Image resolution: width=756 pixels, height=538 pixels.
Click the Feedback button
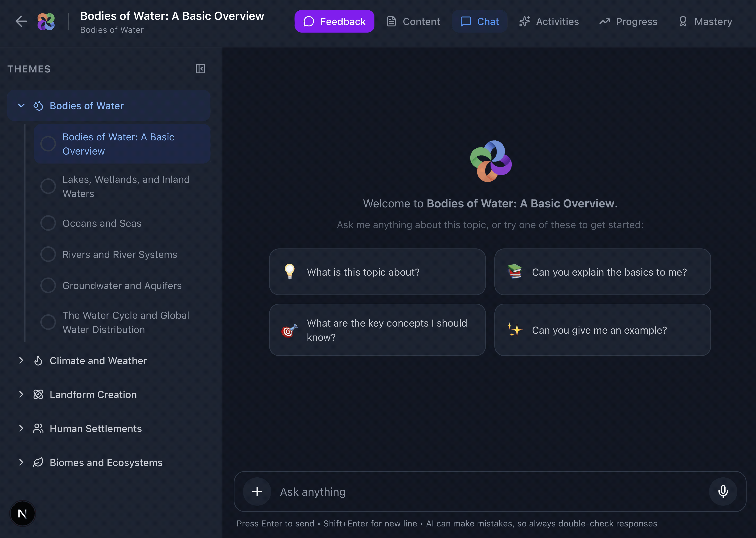[x=334, y=21]
